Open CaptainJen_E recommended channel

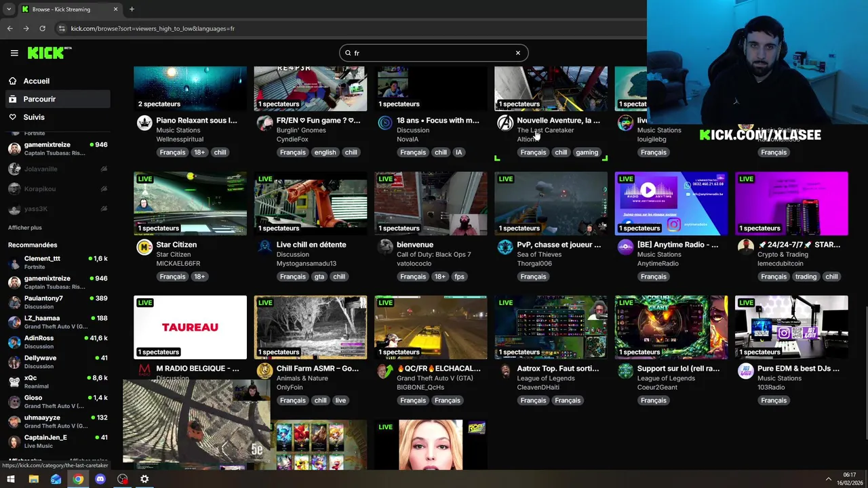coord(58,441)
